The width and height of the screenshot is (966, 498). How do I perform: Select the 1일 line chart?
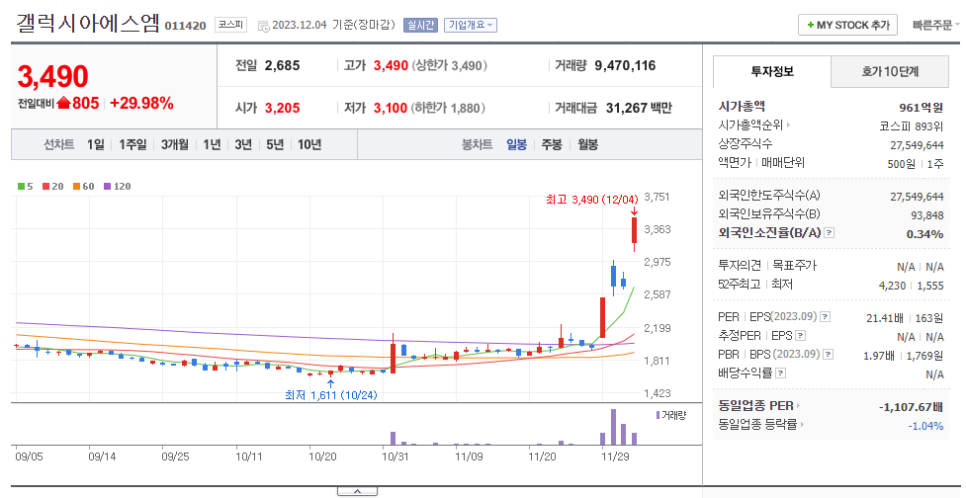pos(96,145)
